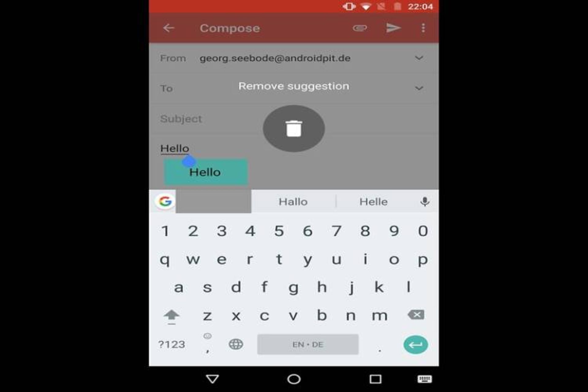The height and width of the screenshot is (392, 588).
Task: Expand the From field dropdown
Action: [x=418, y=57]
